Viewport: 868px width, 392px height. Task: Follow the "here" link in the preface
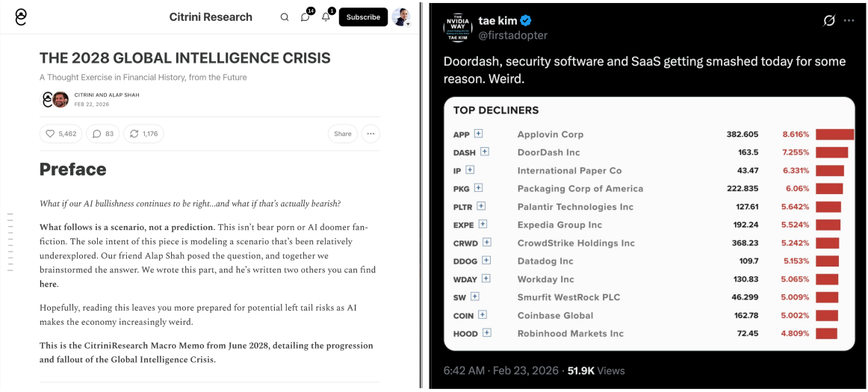click(48, 284)
